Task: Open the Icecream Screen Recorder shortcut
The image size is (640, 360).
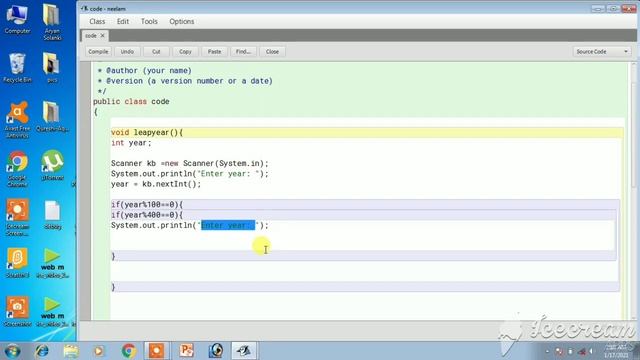Action: (17, 217)
